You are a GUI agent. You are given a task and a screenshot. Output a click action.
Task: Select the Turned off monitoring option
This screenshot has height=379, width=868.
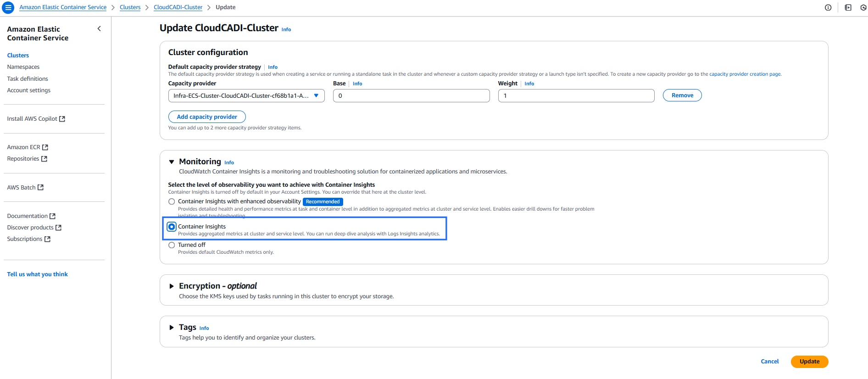click(x=172, y=245)
